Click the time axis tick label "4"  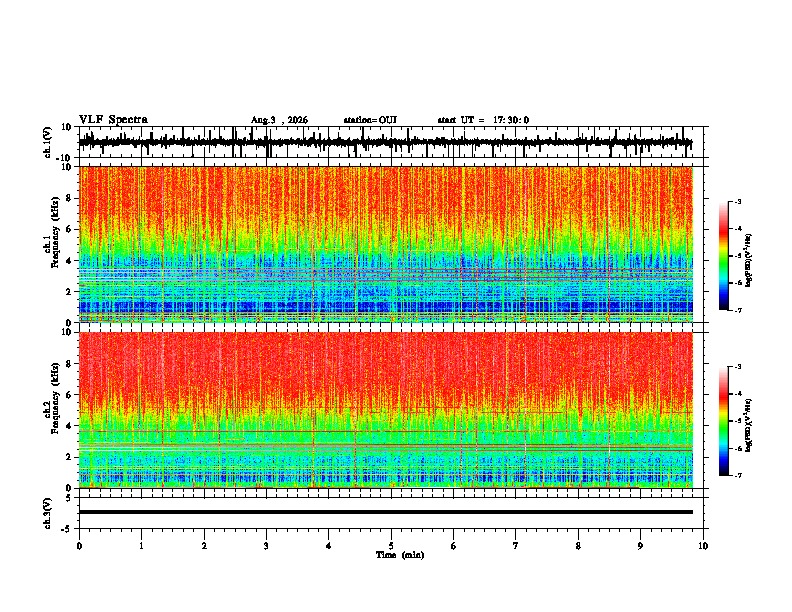[329, 546]
